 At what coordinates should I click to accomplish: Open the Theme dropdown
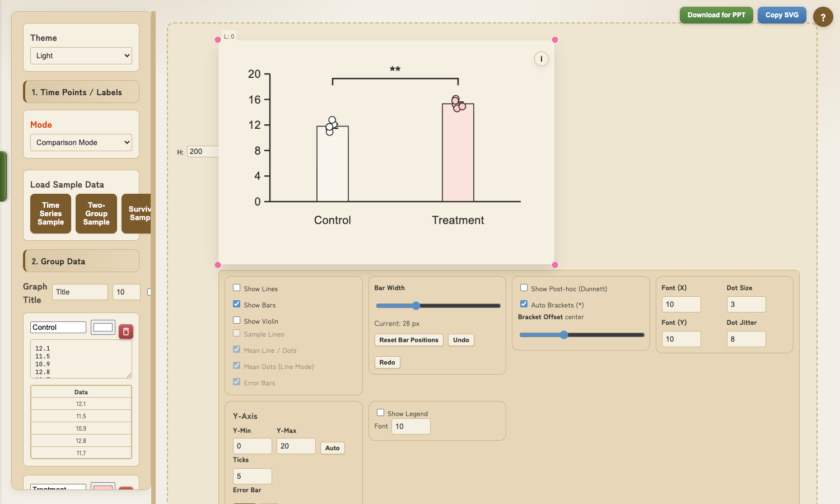tap(81, 55)
